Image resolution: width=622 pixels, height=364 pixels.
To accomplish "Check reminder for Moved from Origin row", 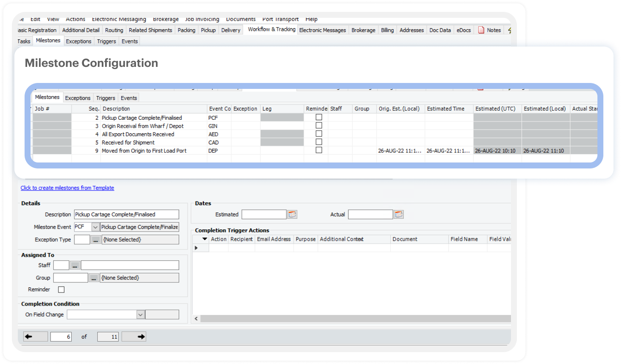I will (x=319, y=150).
